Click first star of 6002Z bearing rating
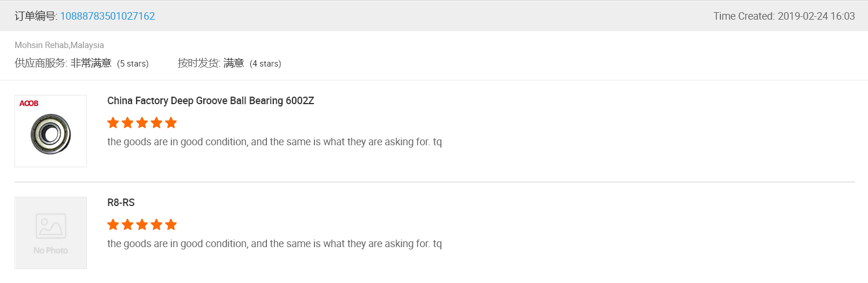The image size is (868, 283). pos(113,123)
